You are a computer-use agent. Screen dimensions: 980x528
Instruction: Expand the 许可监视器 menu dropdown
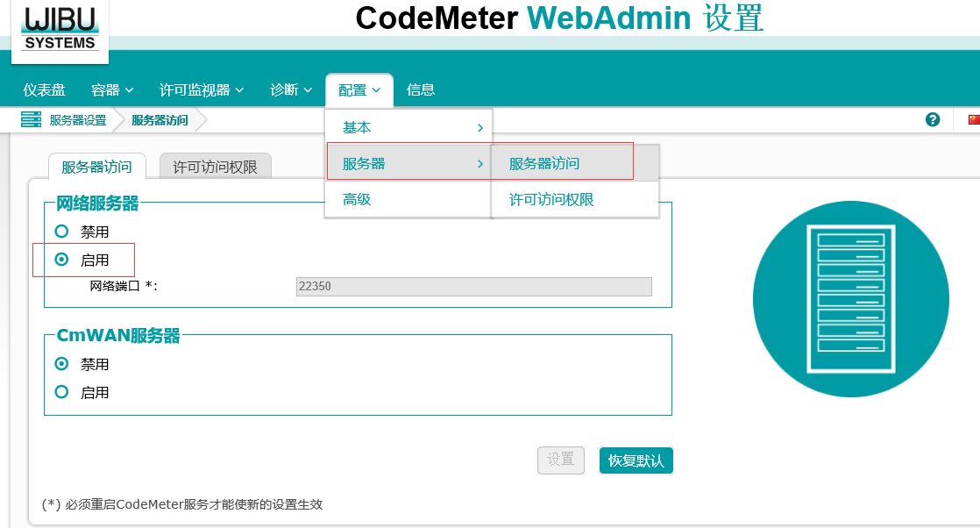(202, 90)
